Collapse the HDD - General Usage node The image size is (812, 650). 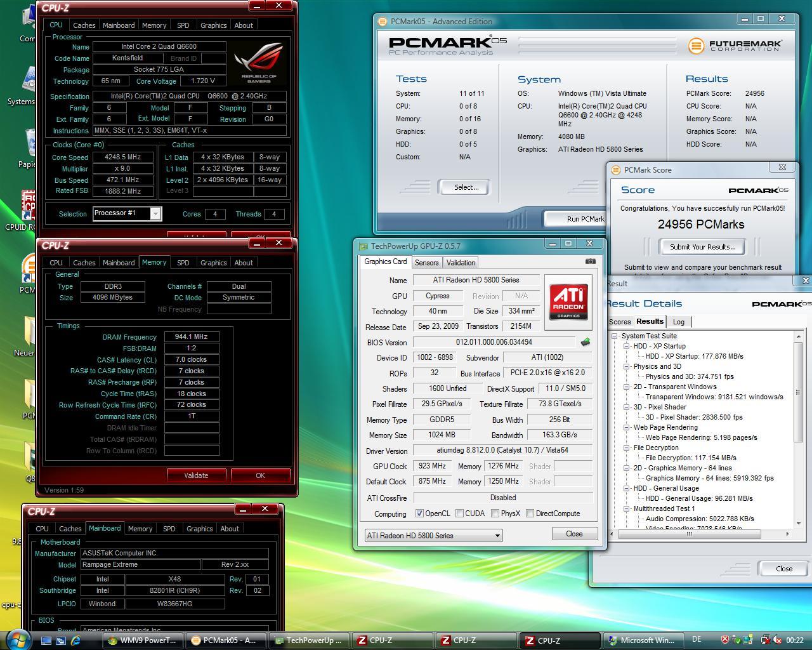click(626, 489)
